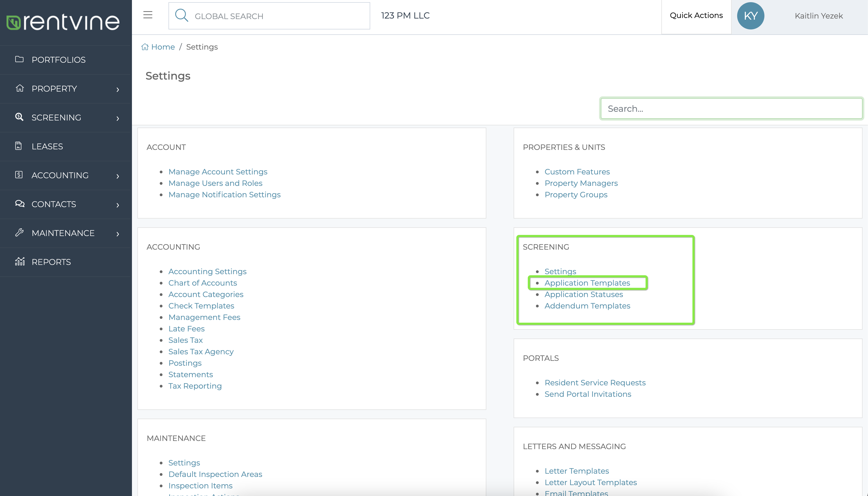Open Maintenance Settings link
Viewport: 868px width, 496px height.
184,463
